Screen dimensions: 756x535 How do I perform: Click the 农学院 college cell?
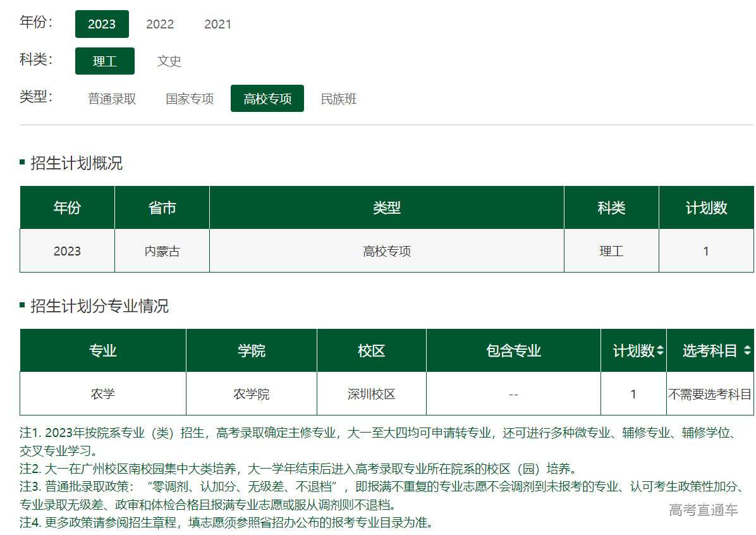click(252, 394)
